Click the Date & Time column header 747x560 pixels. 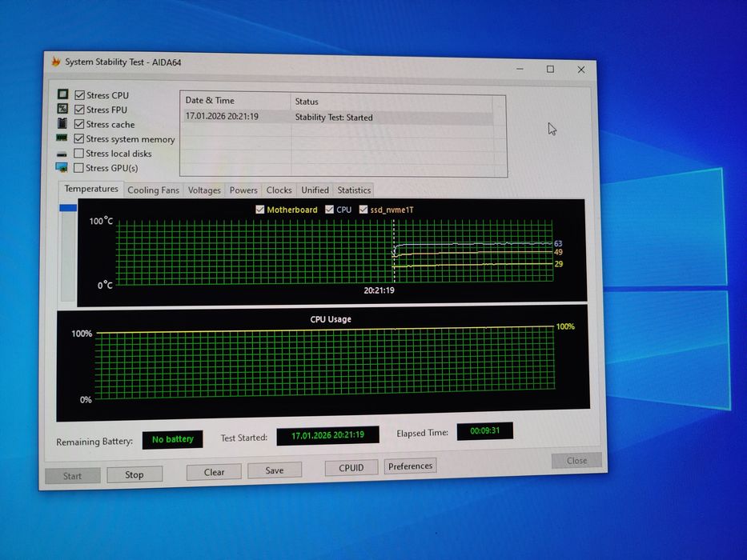(x=235, y=101)
